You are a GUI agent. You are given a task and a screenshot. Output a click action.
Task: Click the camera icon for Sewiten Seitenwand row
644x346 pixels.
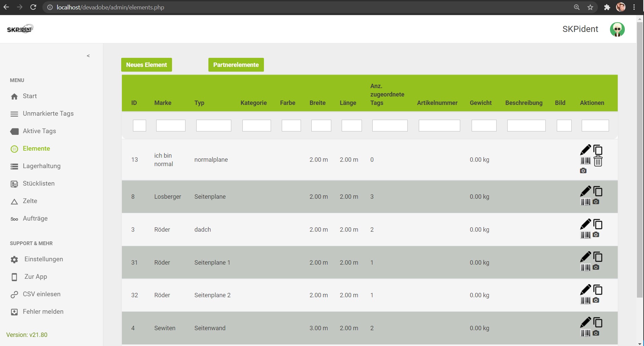(x=596, y=333)
